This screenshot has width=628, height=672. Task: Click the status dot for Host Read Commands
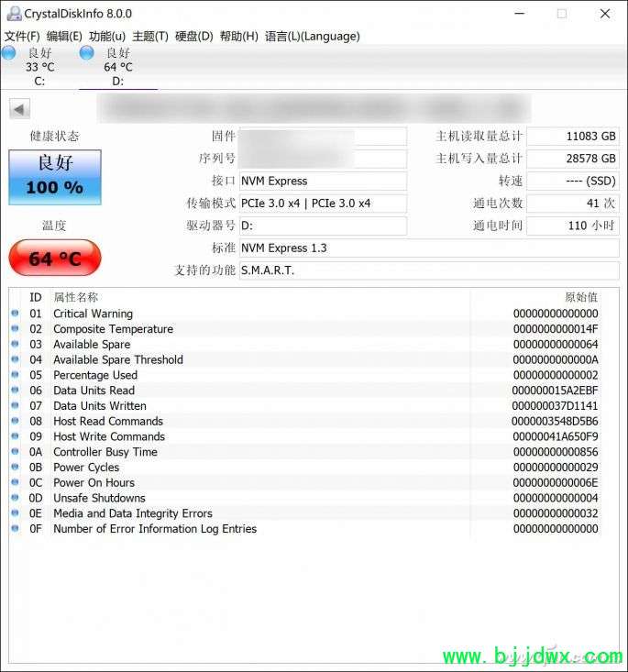point(15,421)
